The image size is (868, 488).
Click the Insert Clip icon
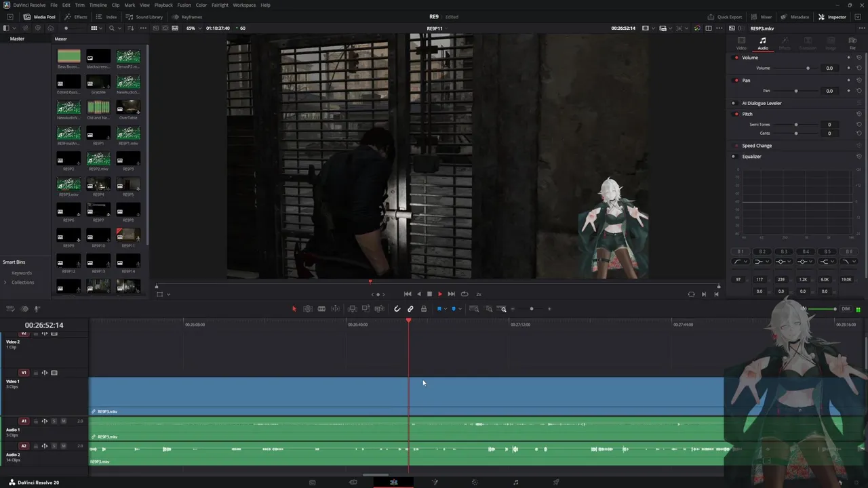[x=353, y=309]
